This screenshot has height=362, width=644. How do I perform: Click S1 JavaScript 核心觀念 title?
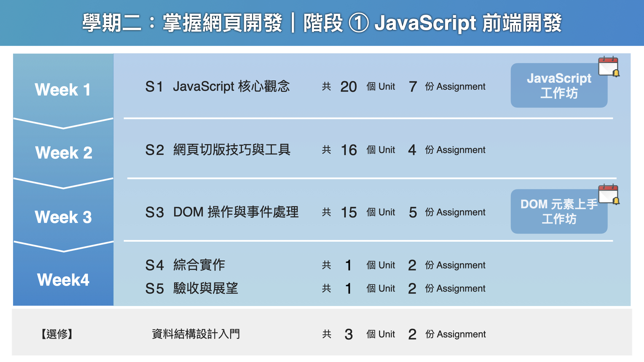click(217, 86)
